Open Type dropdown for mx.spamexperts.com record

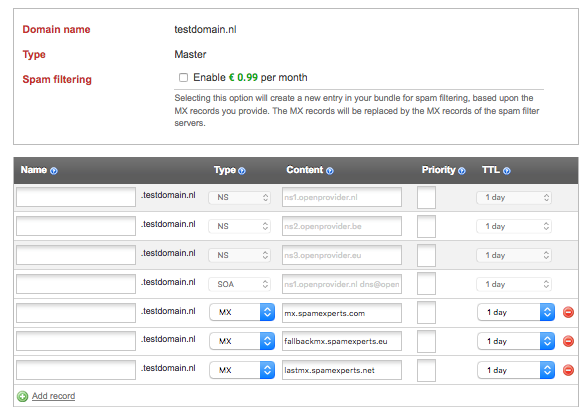click(x=242, y=312)
